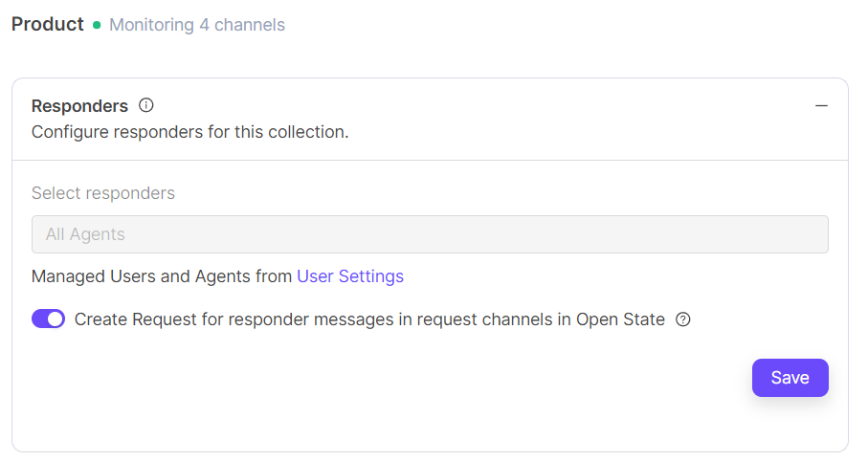The height and width of the screenshot is (462, 868).
Task: Click the help icon after Open State
Action: click(x=683, y=319)
